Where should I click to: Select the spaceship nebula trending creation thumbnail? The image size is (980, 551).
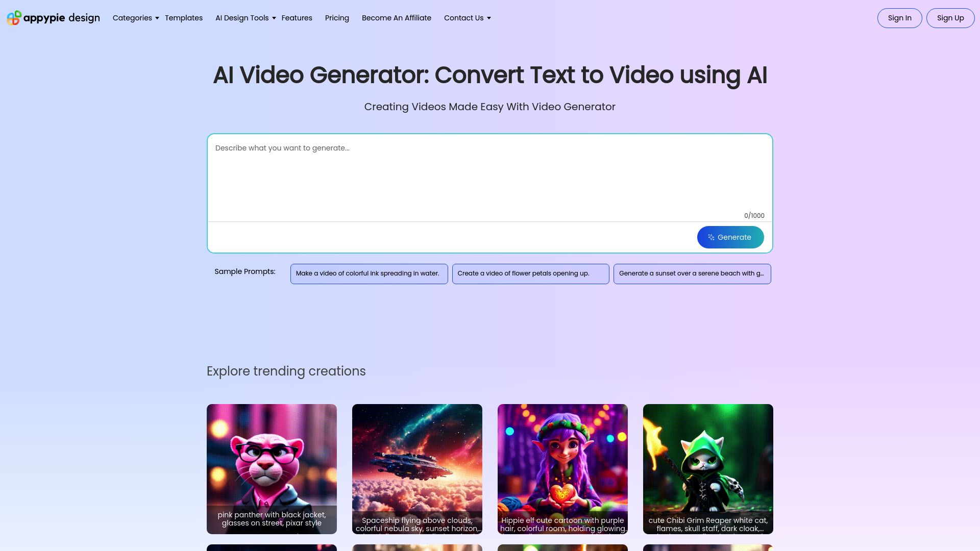pyautogui.click(x=416, y=468)
